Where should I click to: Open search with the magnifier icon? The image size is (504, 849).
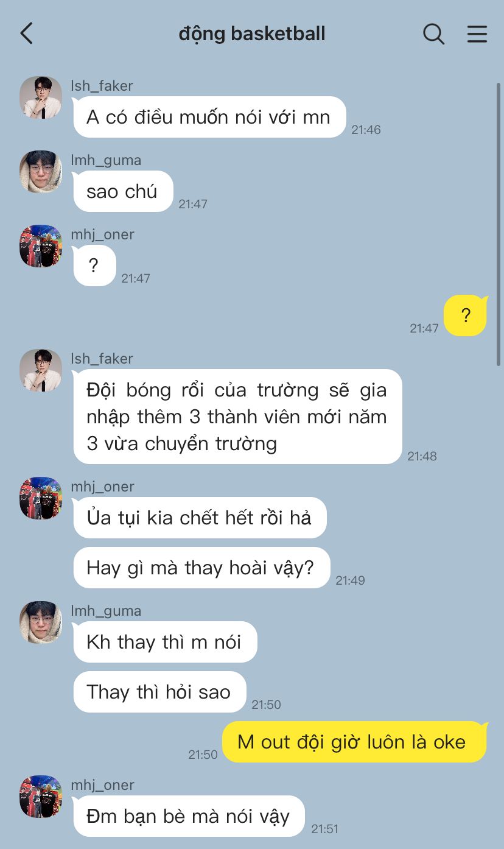[x=433, y=33]
